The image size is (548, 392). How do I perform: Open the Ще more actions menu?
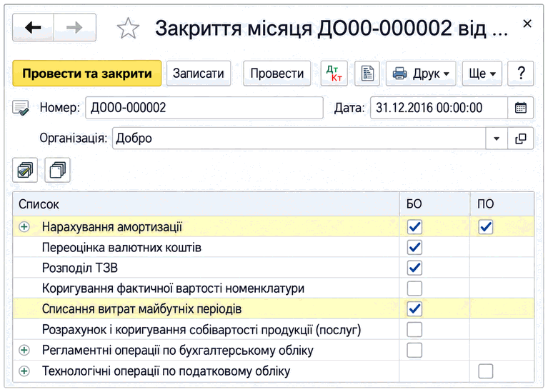(x=482, y=74)
